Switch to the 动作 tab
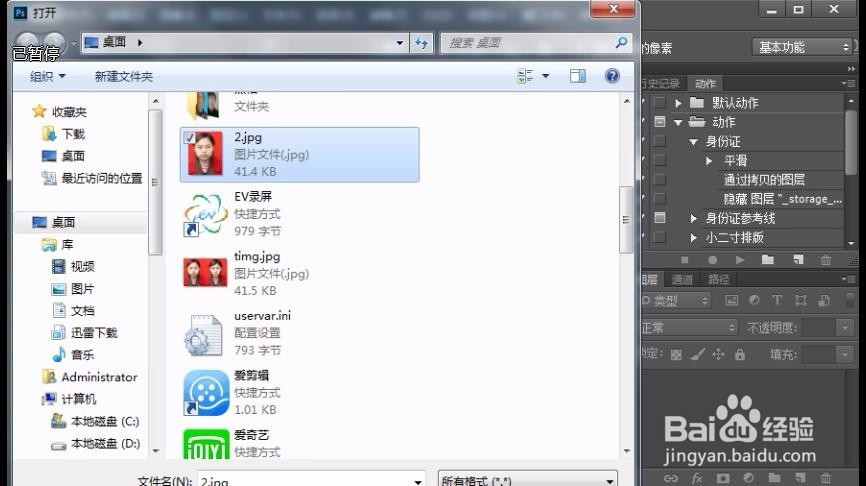The image size is (866, 486). point(705,84)
